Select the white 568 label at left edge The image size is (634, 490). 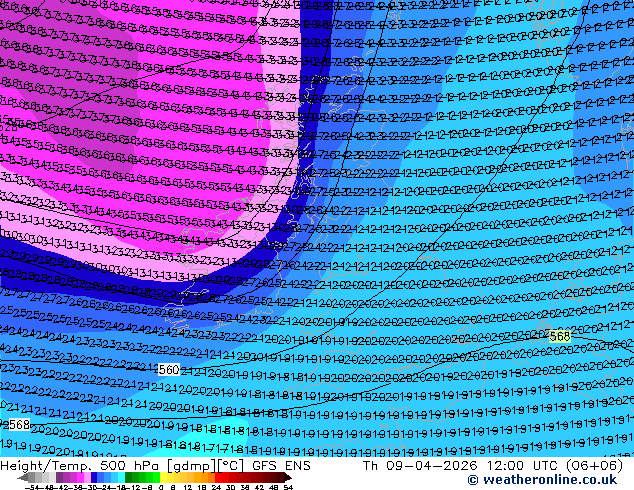pyautogui.click(x=19, y=425)
